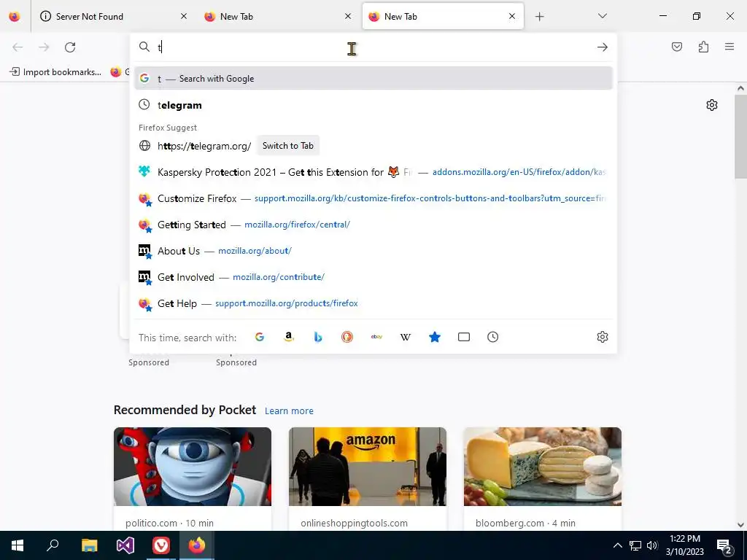
Task: Open Visual Studio from taskbar
Action: [125, 545]
